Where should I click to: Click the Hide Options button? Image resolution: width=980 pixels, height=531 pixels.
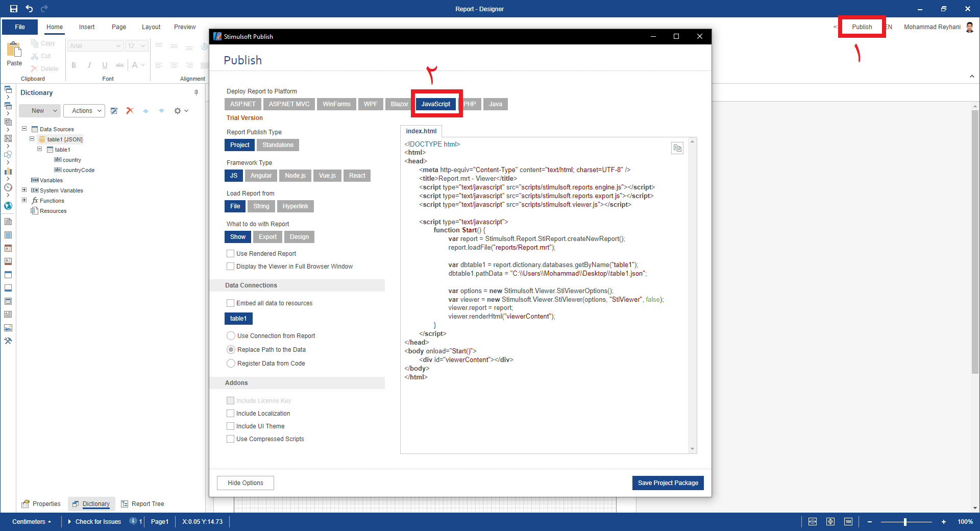click(246, 483)
